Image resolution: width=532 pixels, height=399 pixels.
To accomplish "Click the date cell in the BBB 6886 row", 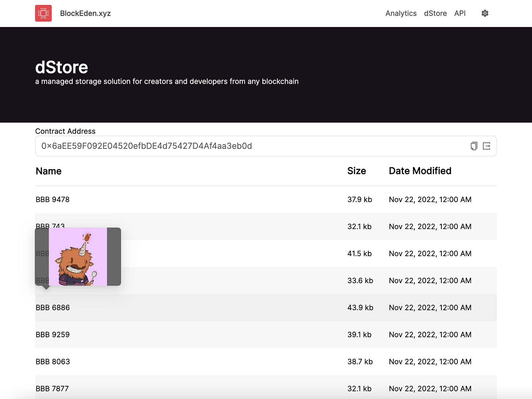I will 430,308.
